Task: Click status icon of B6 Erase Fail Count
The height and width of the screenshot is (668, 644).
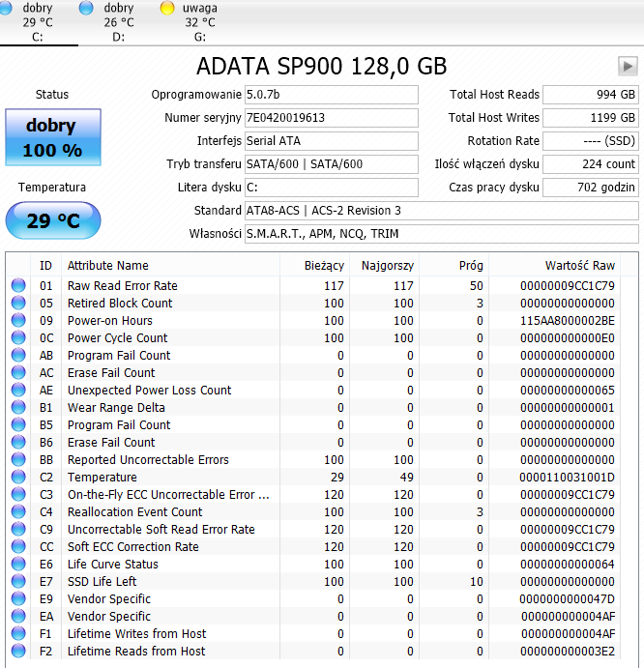Action: (x=18, y=442)
